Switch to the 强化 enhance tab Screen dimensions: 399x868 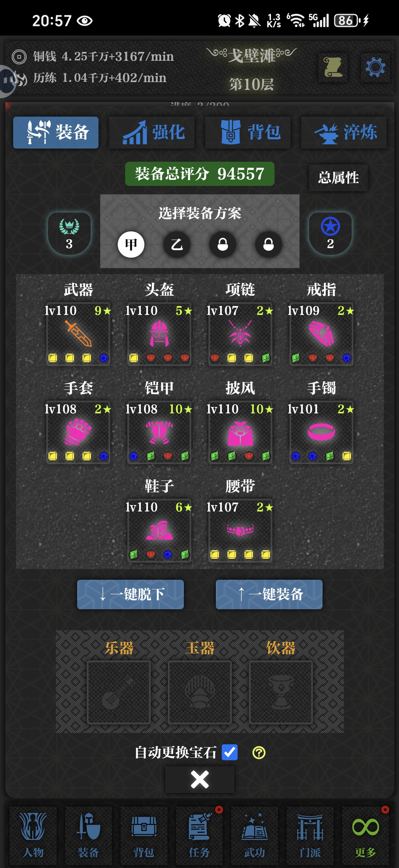(x=152, y=132)
